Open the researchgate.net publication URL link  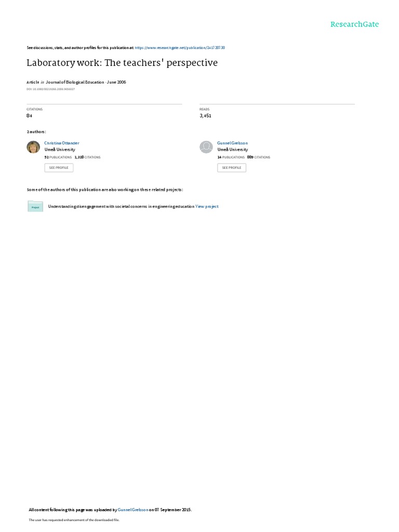pyautogui.click(x=180, y=48)
